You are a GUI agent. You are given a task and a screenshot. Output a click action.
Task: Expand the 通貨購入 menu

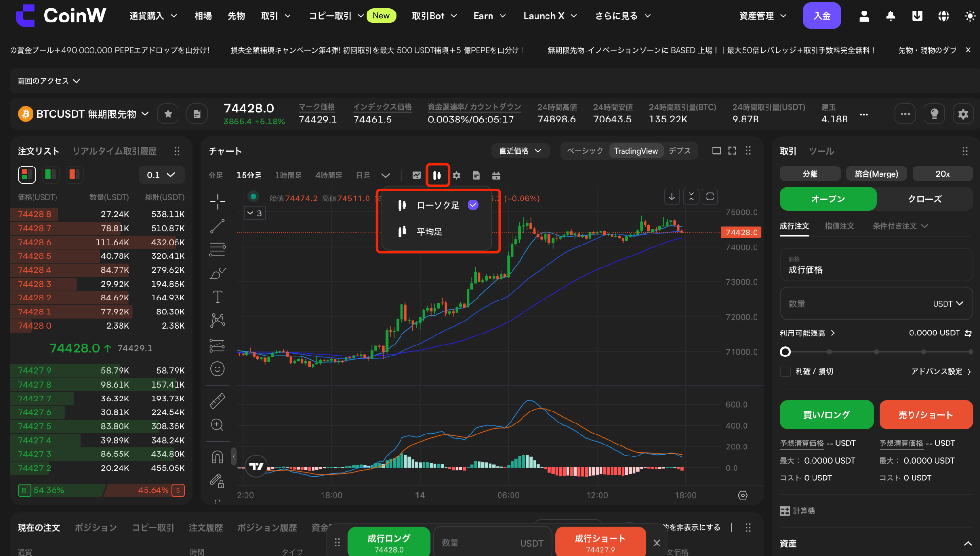[x=153, y=16]
